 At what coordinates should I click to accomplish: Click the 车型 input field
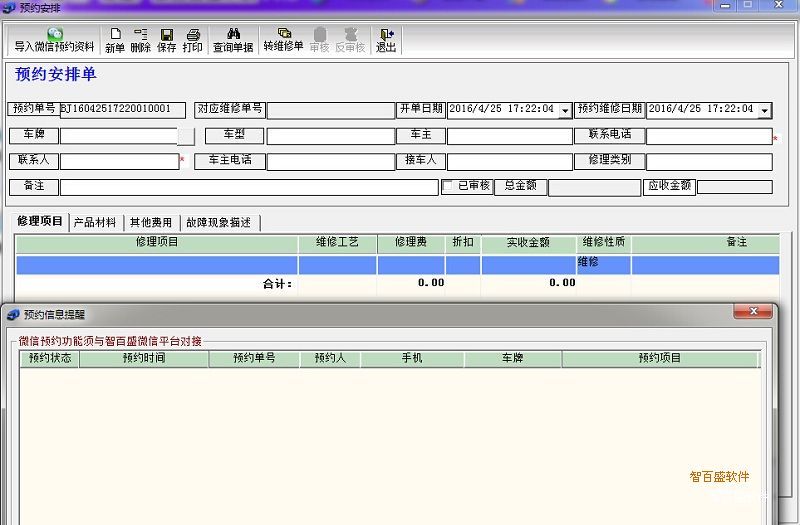331,136
